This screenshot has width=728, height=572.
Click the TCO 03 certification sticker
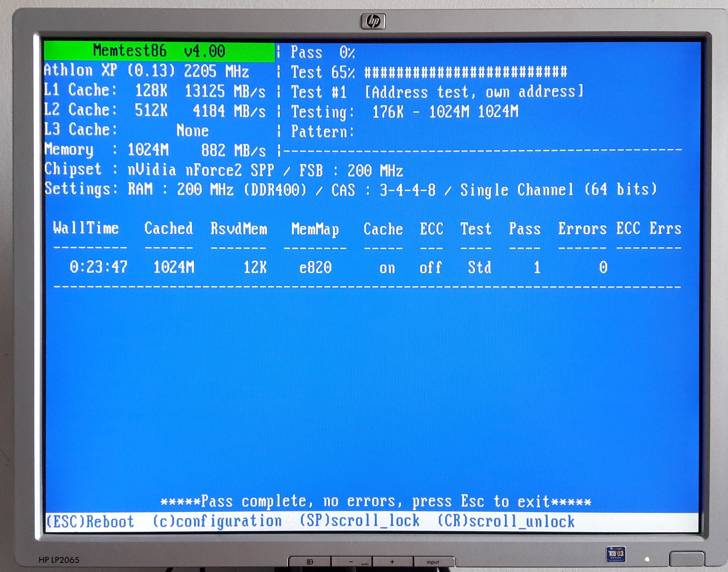[x=616, y=555]
